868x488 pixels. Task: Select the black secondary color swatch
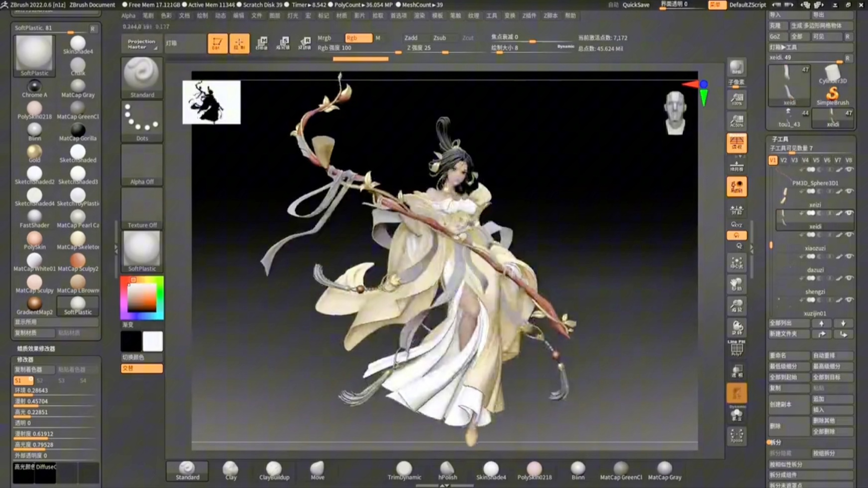(131, 341)
